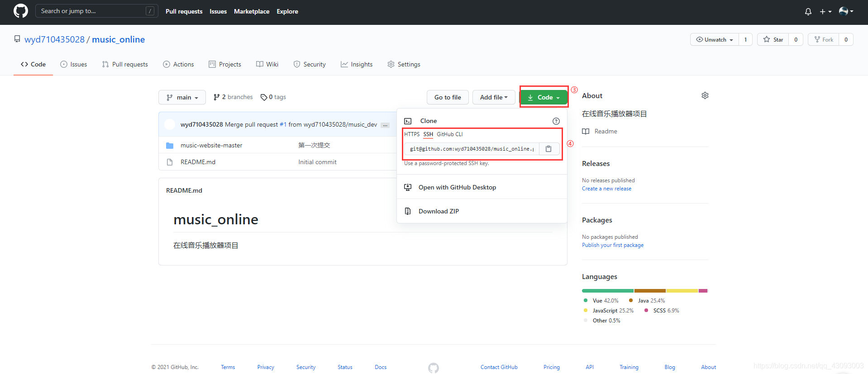Expand the Unwatch dropdown button
Image resolution: width=868 pixels, height=374 pixels.
[715, 39]
